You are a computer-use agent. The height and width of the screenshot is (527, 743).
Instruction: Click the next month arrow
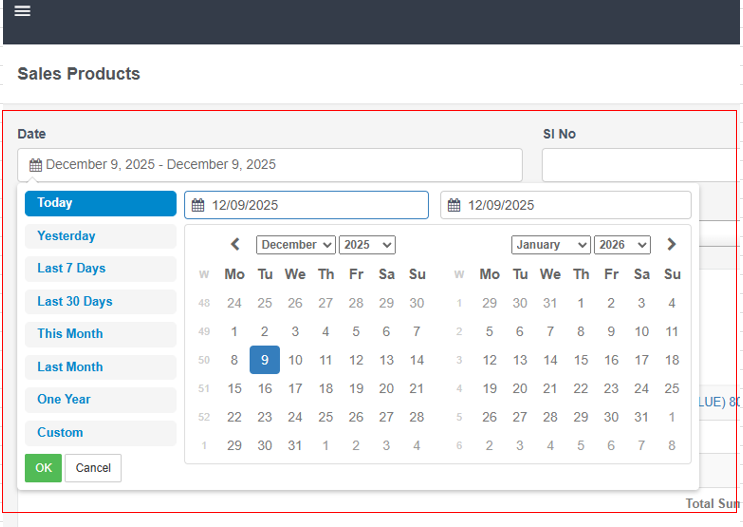(x=671, y=244)
